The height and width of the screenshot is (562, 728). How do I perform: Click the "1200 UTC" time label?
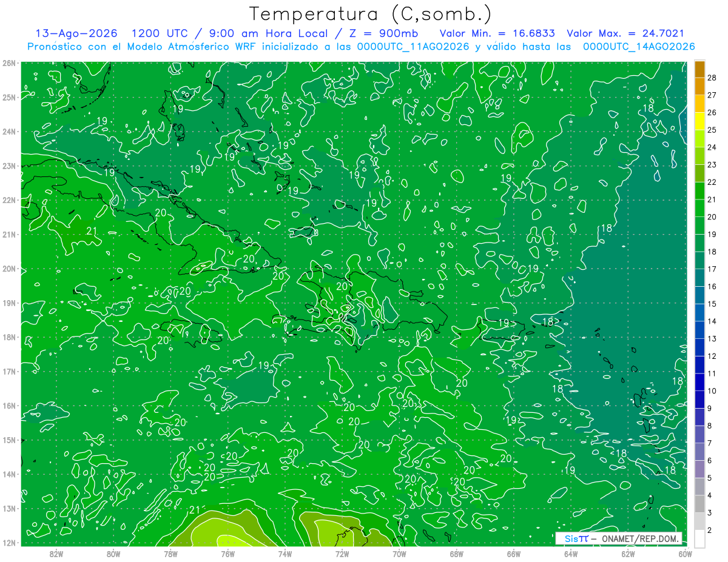160,33
